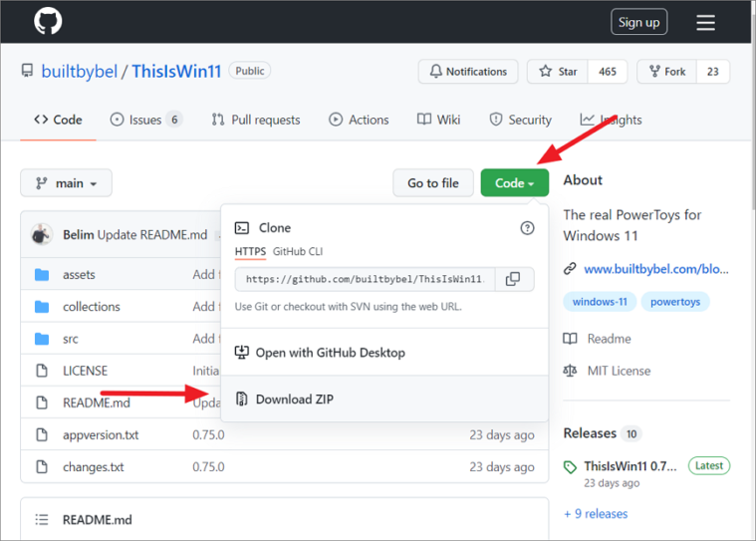Click the changes.txt file icon

[42, 467]
